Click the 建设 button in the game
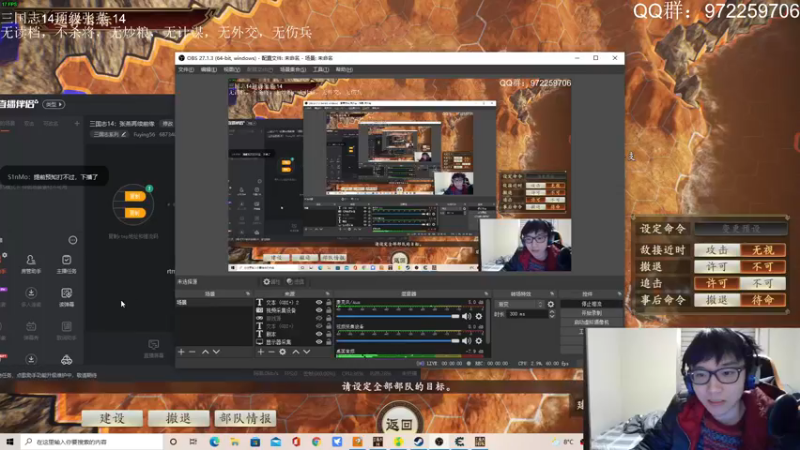The height and width of the screenshot is (450, 800). click(112, 418)
